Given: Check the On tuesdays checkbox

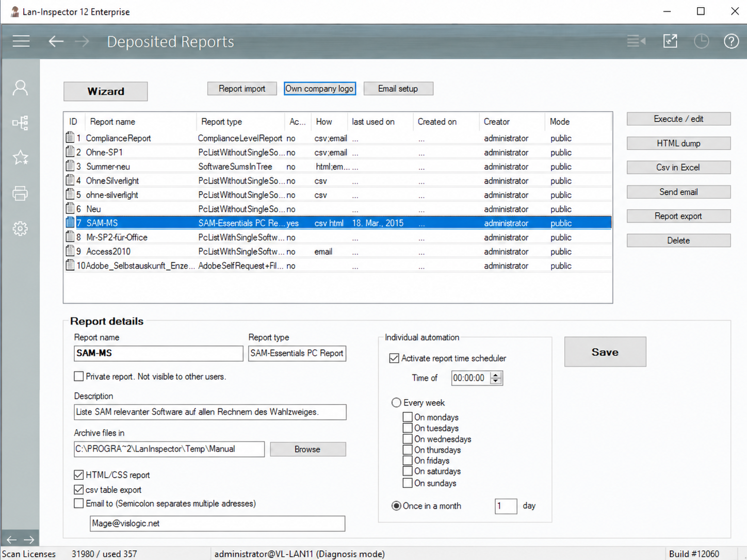Looking at the screenshot, I should point(408,428).
